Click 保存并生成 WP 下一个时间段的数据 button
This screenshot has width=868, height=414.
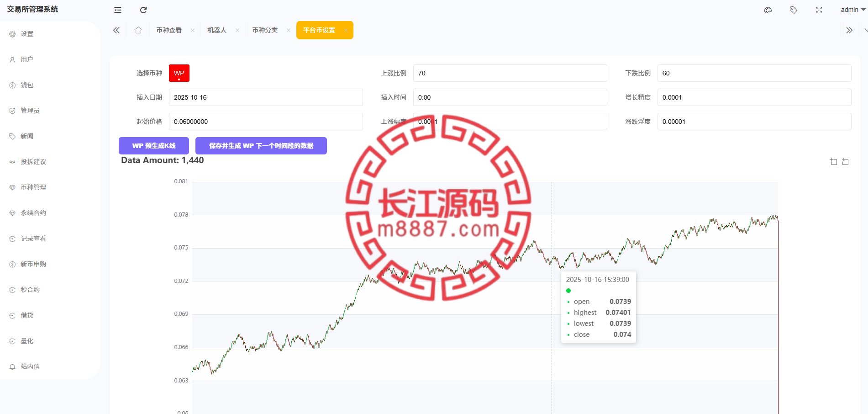(261, 146)
